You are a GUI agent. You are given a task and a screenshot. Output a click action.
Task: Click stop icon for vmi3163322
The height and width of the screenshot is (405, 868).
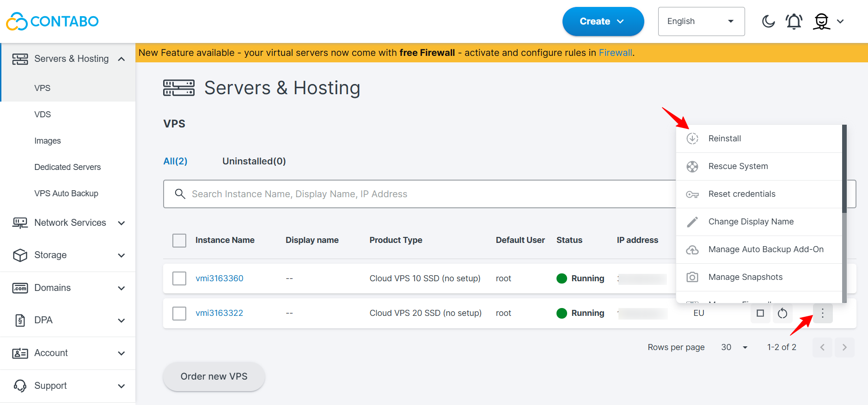[x=760, y=313]
